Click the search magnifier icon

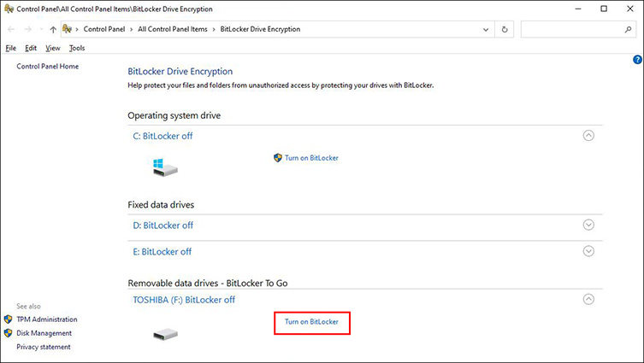click(628, 30)
